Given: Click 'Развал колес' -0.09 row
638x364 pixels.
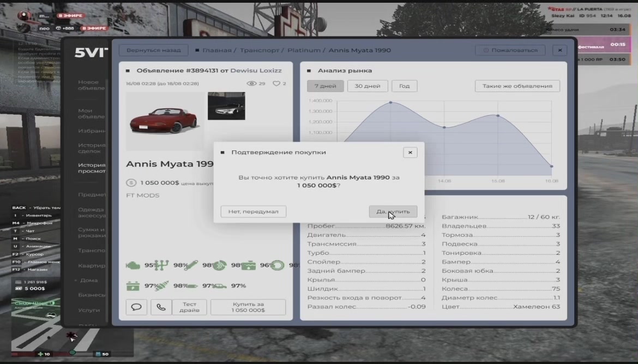Looking at the screenshot, I should pos(366,307).
